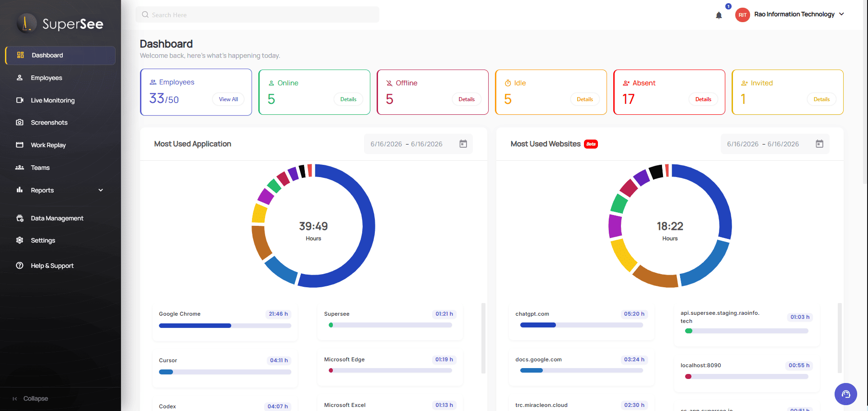Click the Work Replay icon
The image size is (868, 411).
(x=19, y=145)
